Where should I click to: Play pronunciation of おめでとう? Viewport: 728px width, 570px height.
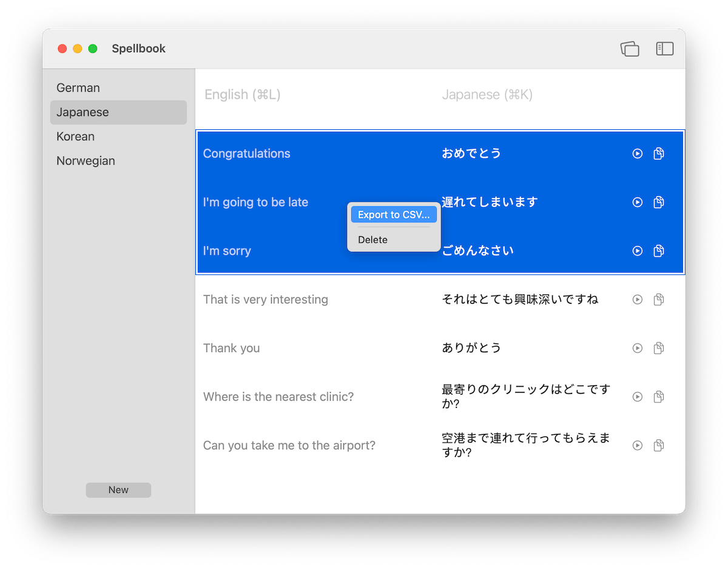point(637,154)
